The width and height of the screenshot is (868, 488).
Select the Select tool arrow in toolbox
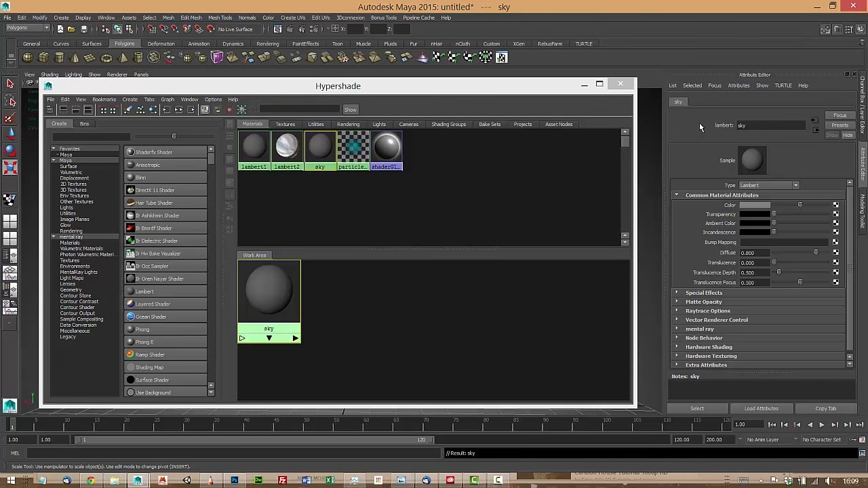point(10,83)
